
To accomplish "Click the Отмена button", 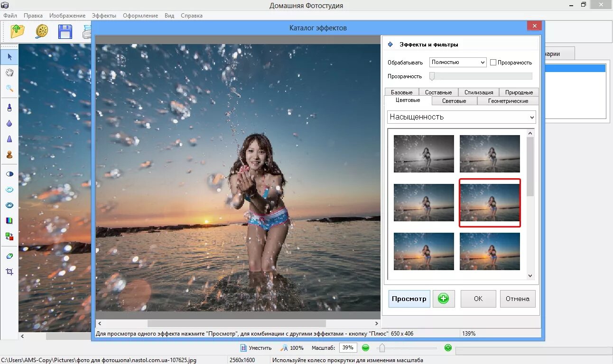I will click(518, 299).
